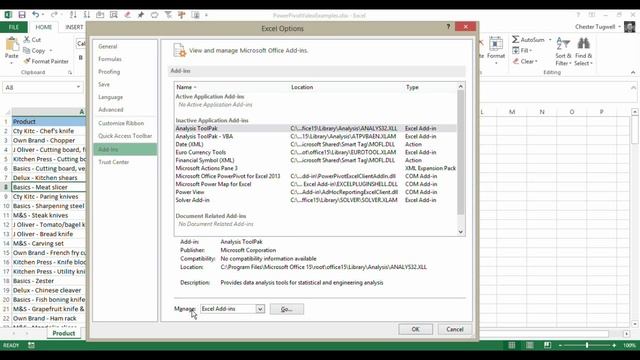Click the Sort Ascending quick access icon
Image resolution: width=640 pixels, height=360 pixels.
pos(73,15)
